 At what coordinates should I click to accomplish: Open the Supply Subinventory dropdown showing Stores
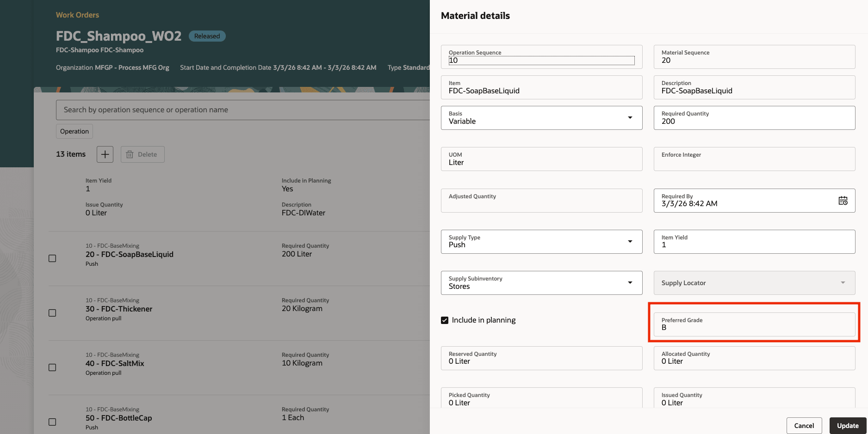541,283
